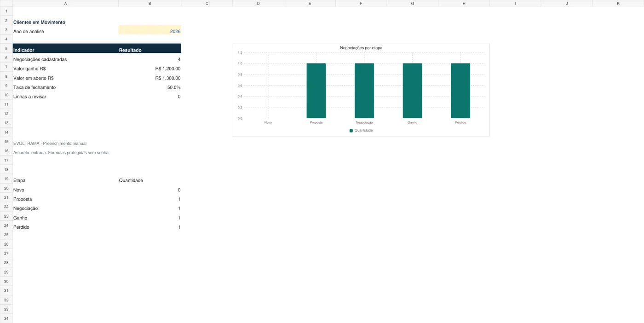644x323 pixels.
Task: Select the 'Negociação' stage cell in table
Action: (65, 207)
